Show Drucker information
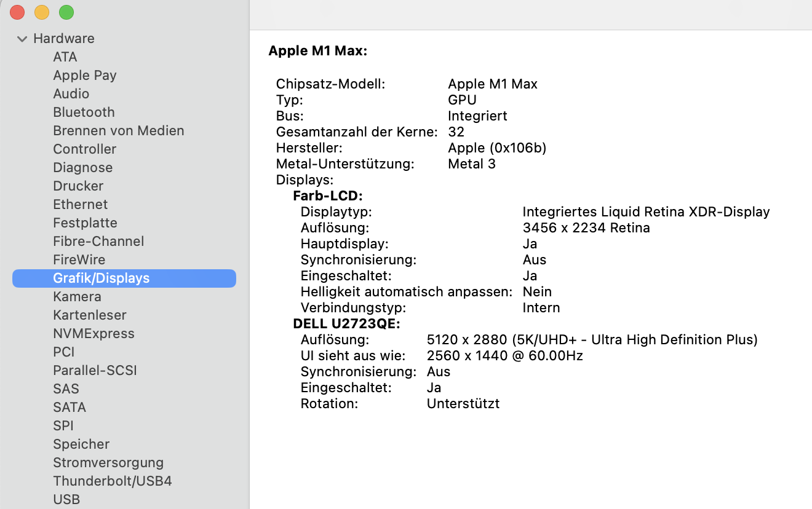This screenshot has width=812, height=509. [x=78, y=186]
